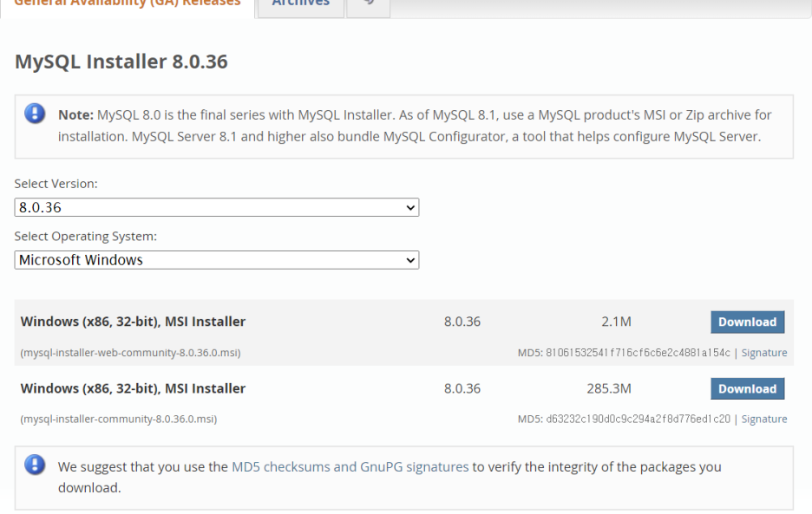The image size is (812, 514).
Task: Open the Archives tab
Action: point(301,4)
